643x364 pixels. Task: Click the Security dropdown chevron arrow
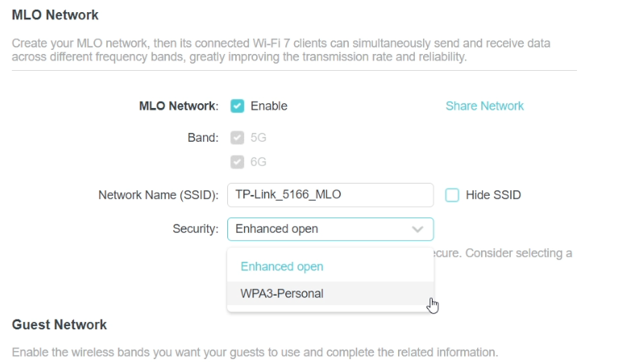417,230
